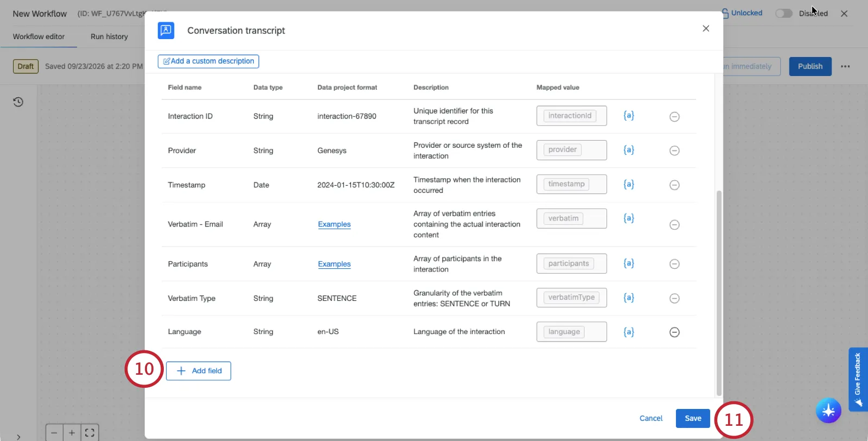
Task: Toggle the workflow enabled switch
Action: (783, 13)
